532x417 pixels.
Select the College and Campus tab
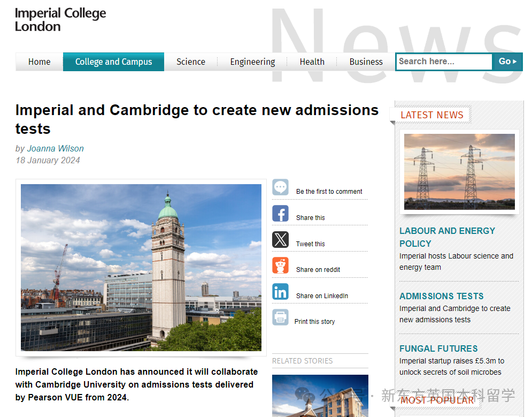click(x=113, y=62)
